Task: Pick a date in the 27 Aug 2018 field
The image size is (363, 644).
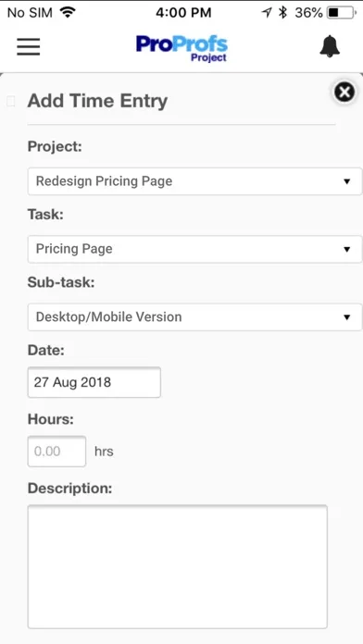Action: [x=94, y=382]
